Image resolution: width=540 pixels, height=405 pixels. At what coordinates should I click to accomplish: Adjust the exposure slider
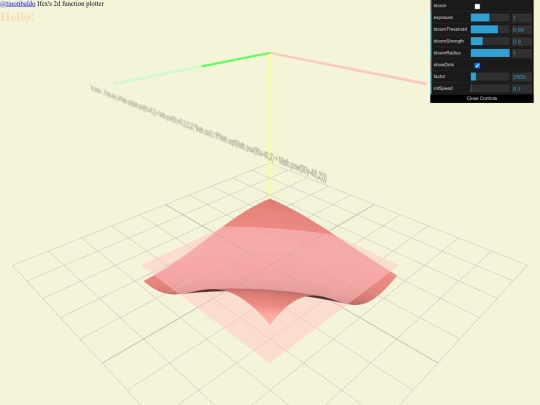point(490,18)
